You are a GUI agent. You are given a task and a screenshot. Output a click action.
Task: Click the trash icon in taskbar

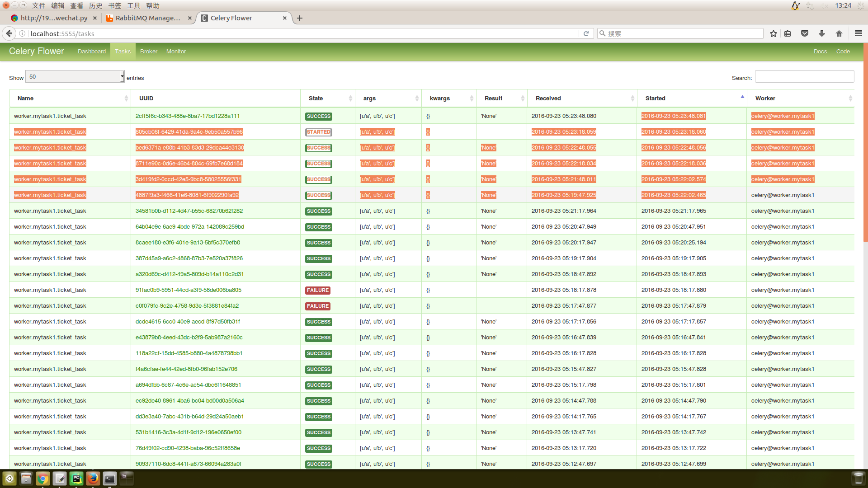pyautogui.click(x=858, y=479)
